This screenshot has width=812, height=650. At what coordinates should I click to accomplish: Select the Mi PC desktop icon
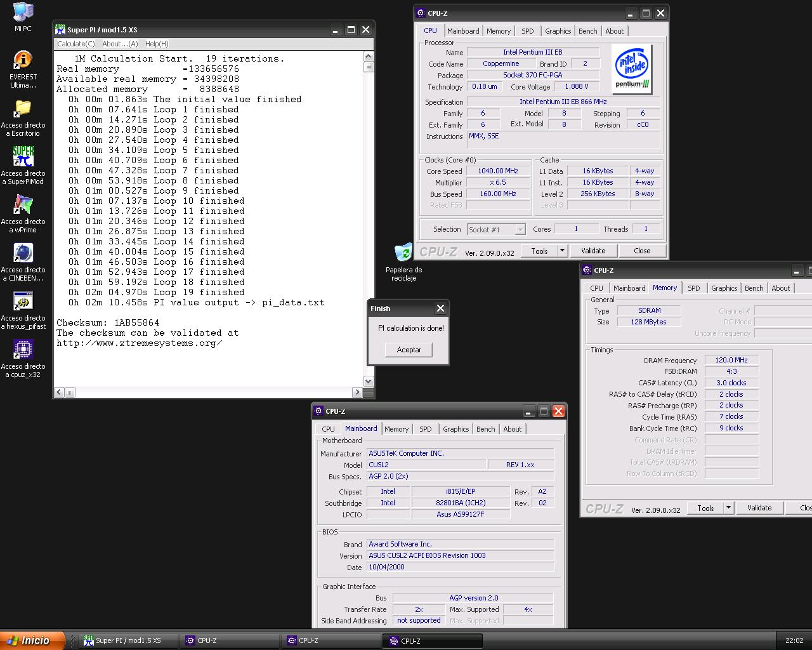click(23, 11)
